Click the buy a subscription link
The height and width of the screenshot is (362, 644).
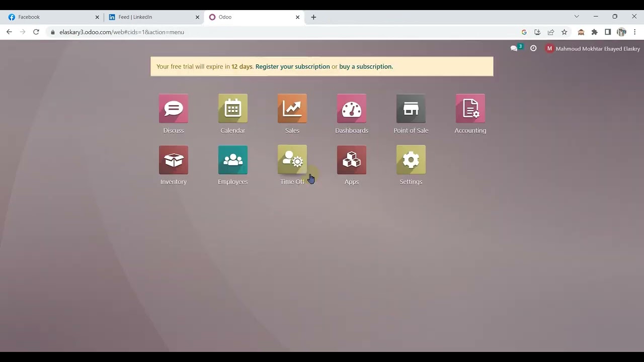pyautogui.click(x=366, y=66)
